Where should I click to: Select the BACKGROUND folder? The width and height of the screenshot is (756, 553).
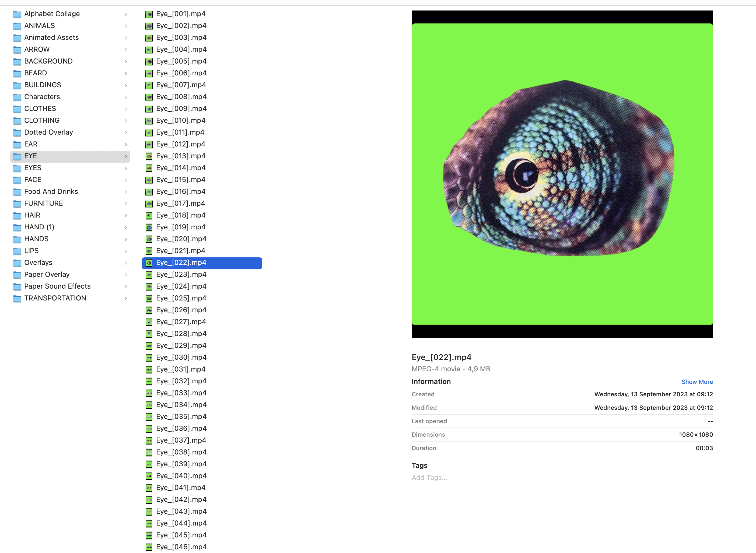[x=48, y=61]
